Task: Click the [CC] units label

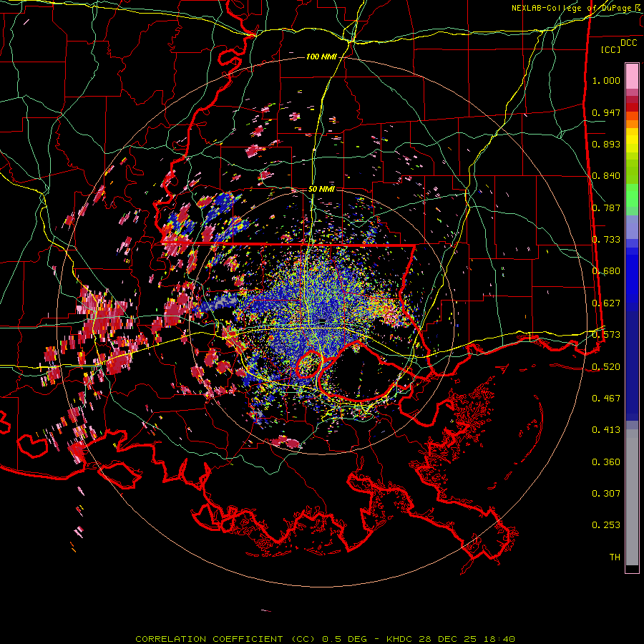Action: tap(611, 49)
